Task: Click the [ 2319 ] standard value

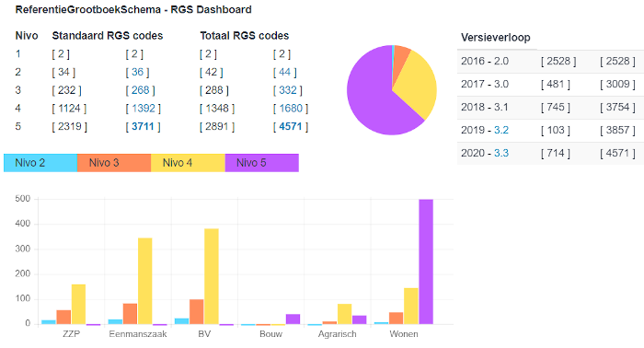Action: tap(69, 126)
